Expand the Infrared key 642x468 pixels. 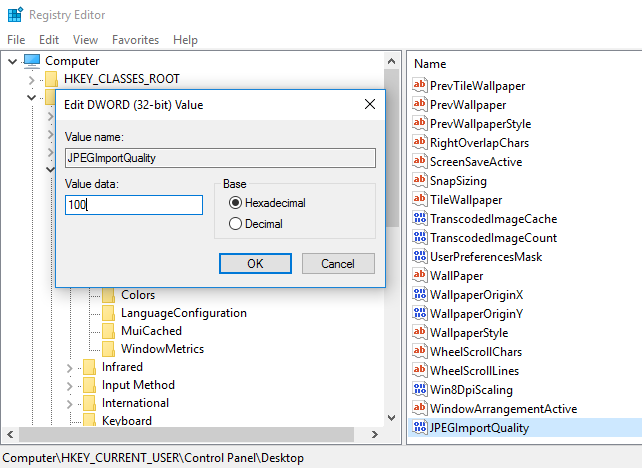coord(70,368)
